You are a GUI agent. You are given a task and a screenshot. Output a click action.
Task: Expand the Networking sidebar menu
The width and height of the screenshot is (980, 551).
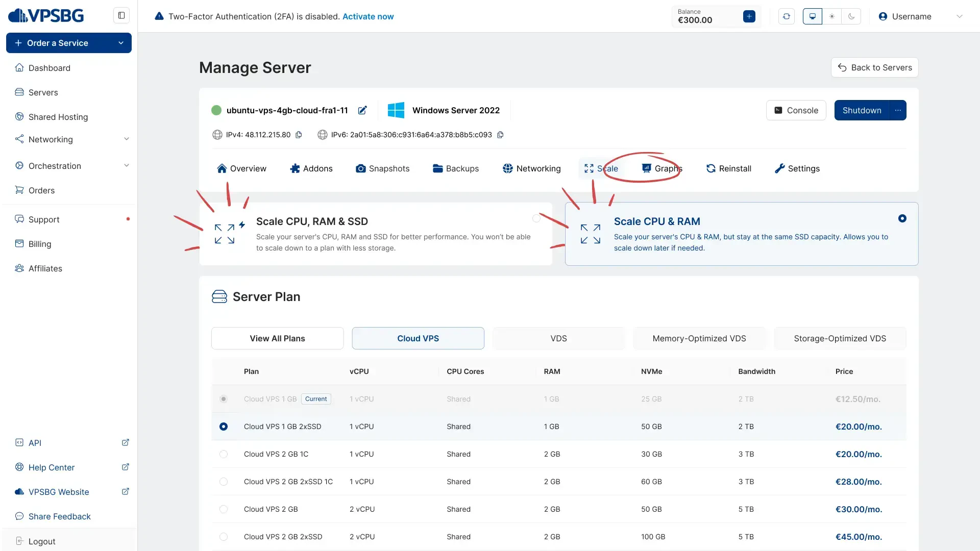[x=127, y=139]
